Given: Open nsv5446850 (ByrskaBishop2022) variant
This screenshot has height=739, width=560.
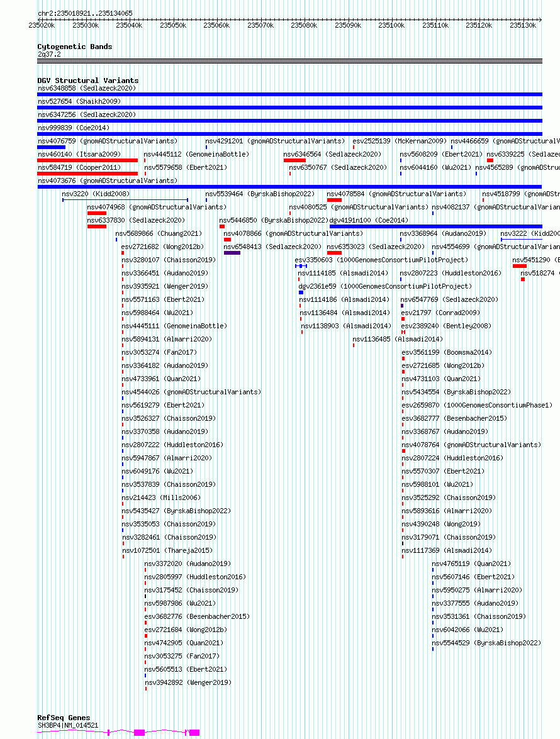Looking at the screenshot, I should (x=274, y=220).
